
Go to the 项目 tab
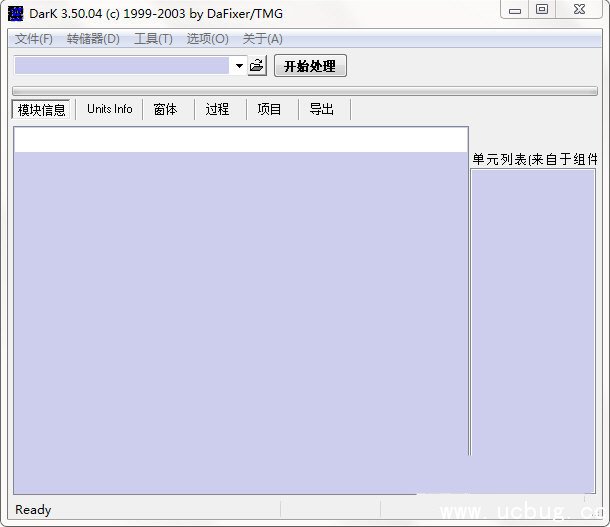pos(270,110)
